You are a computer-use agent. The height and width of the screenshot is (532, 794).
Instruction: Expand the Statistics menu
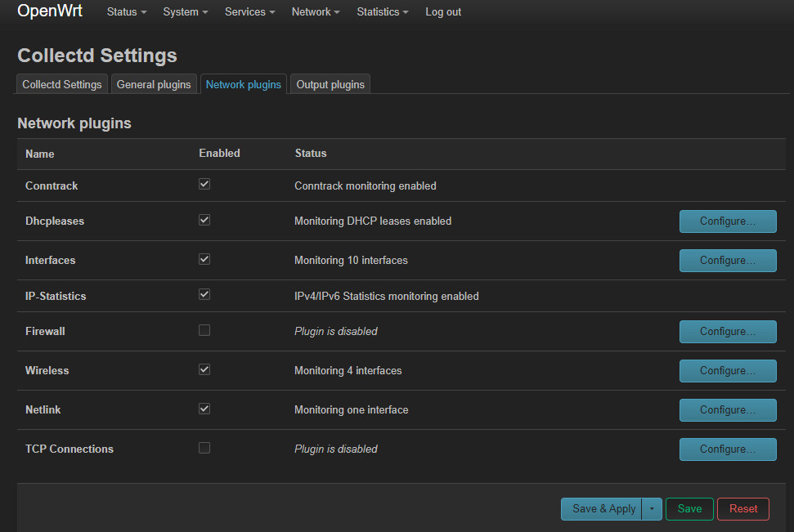382,12
